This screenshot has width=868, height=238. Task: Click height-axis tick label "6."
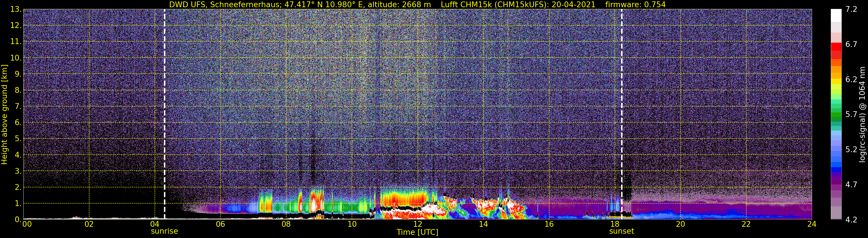tap(18, 122)
